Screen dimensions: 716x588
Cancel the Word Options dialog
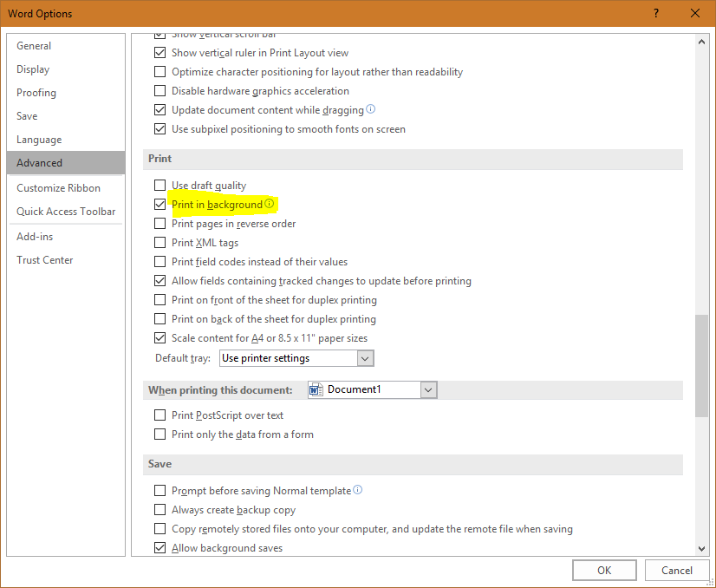pos(677,570)
